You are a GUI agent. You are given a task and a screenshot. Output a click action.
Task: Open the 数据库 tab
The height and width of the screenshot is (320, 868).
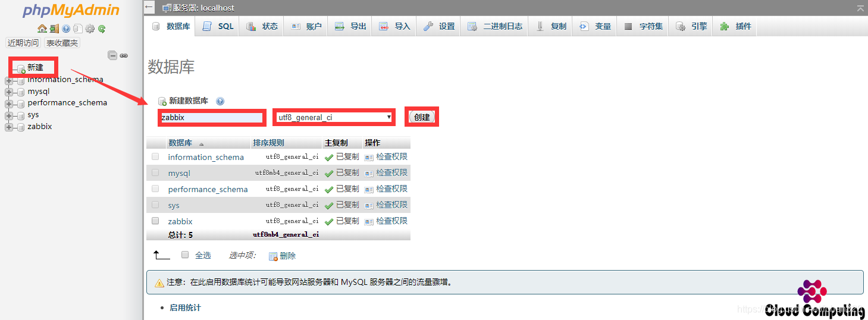pos(171,26)
